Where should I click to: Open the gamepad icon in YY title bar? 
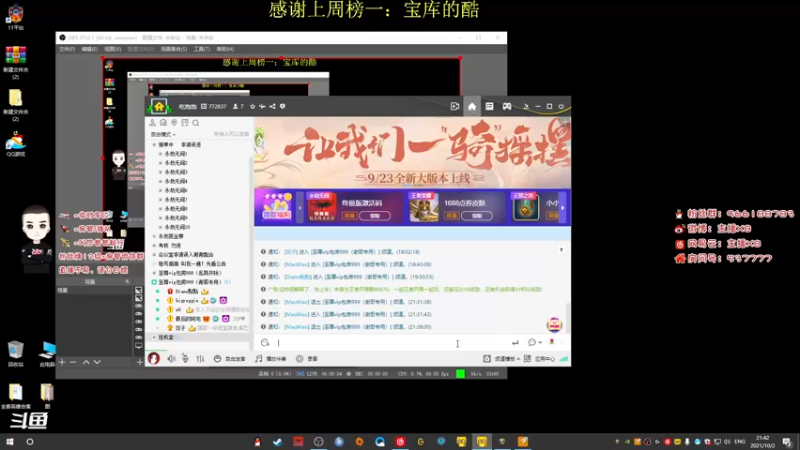(507, 106)
